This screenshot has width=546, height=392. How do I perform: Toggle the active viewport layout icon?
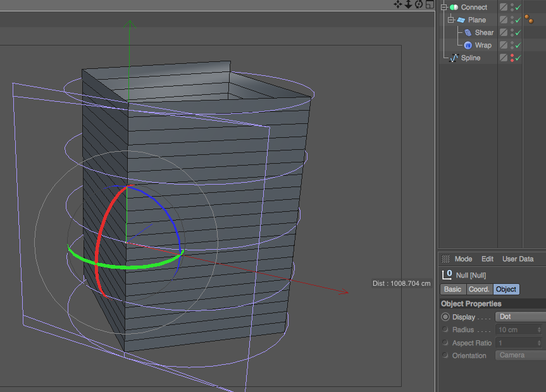430,4
